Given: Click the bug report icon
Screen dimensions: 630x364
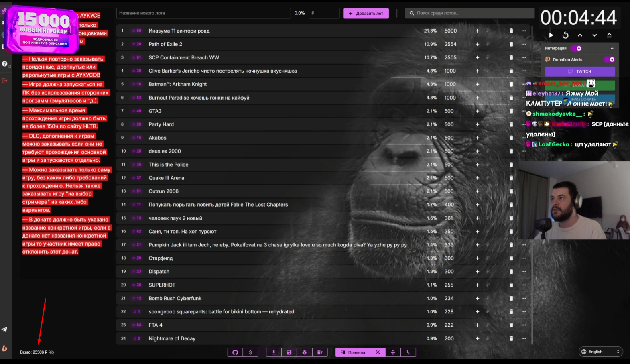Looking at the screenshot, I should coord(305,352).
